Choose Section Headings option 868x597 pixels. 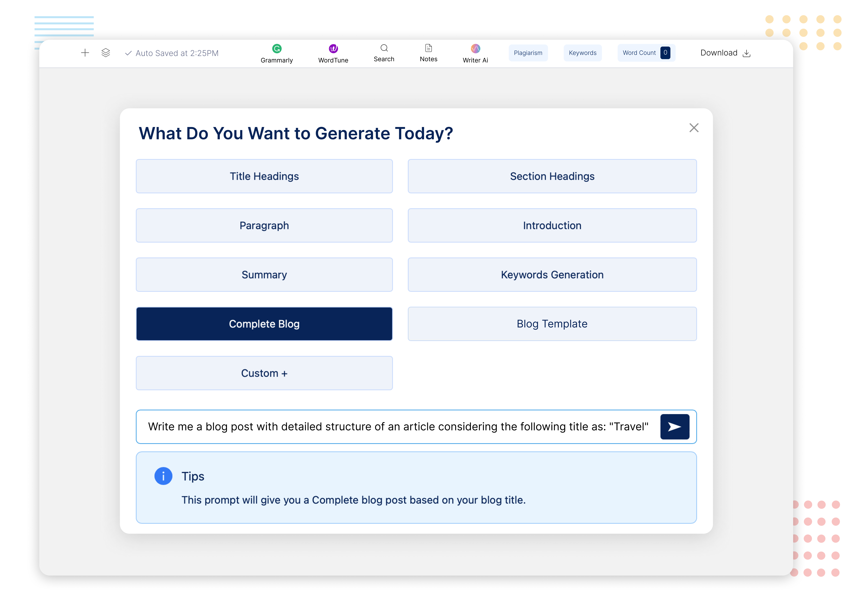coord(552,176)
